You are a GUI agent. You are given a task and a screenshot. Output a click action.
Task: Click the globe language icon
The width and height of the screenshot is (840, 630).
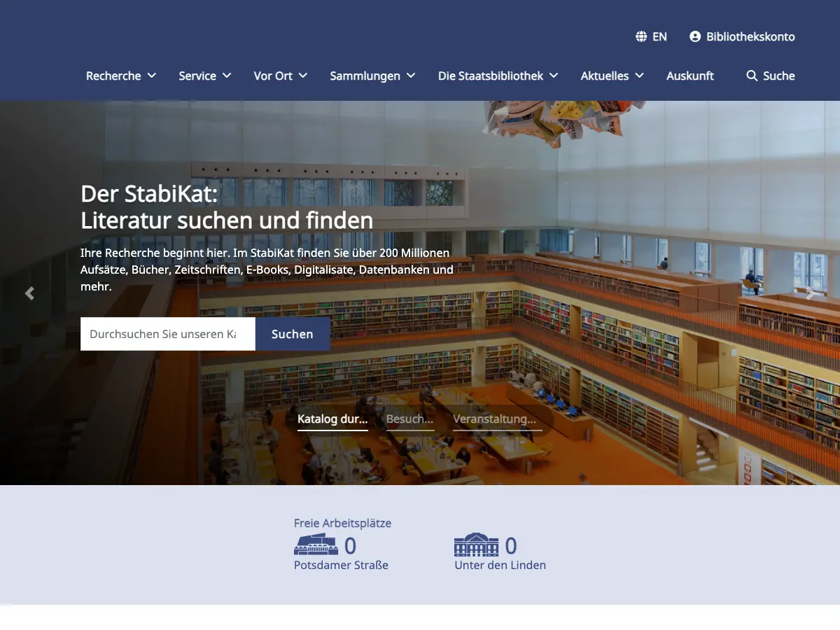click(x=641, y=36)
